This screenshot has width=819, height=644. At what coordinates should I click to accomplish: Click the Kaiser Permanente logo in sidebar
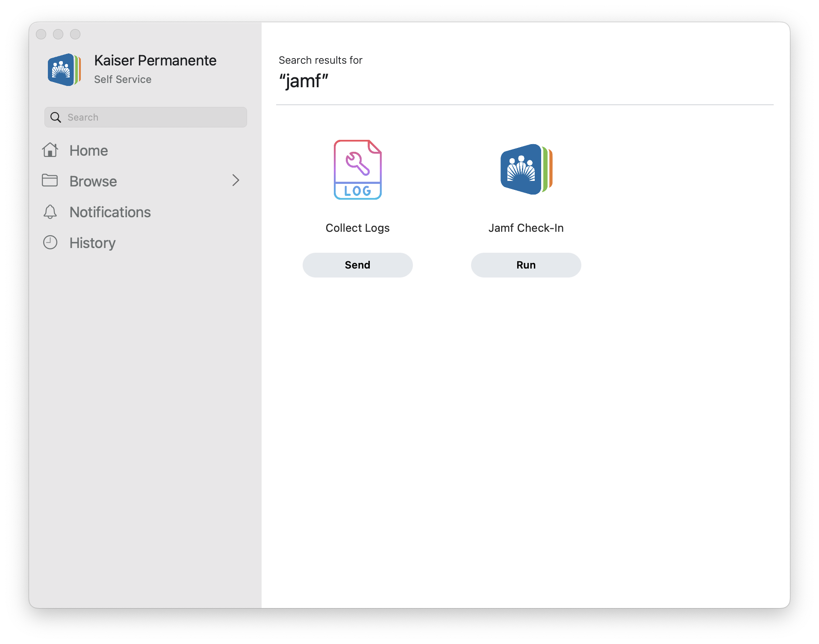click(64, 69)
